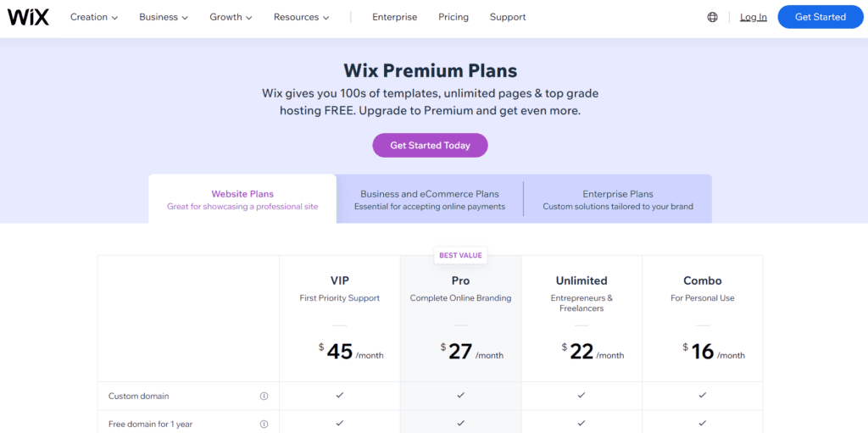
Task: Click the VIP Custom domain checkmark
Action: coord(340,395)
